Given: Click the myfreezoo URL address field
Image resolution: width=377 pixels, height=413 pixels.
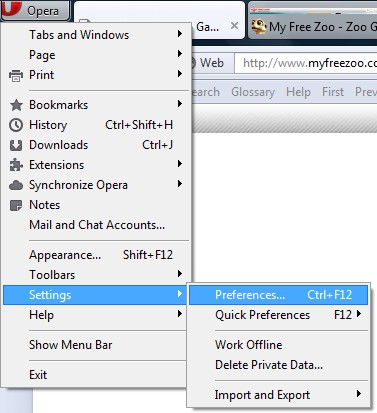Looking at the screenshot, I should [x=306, y=63].
